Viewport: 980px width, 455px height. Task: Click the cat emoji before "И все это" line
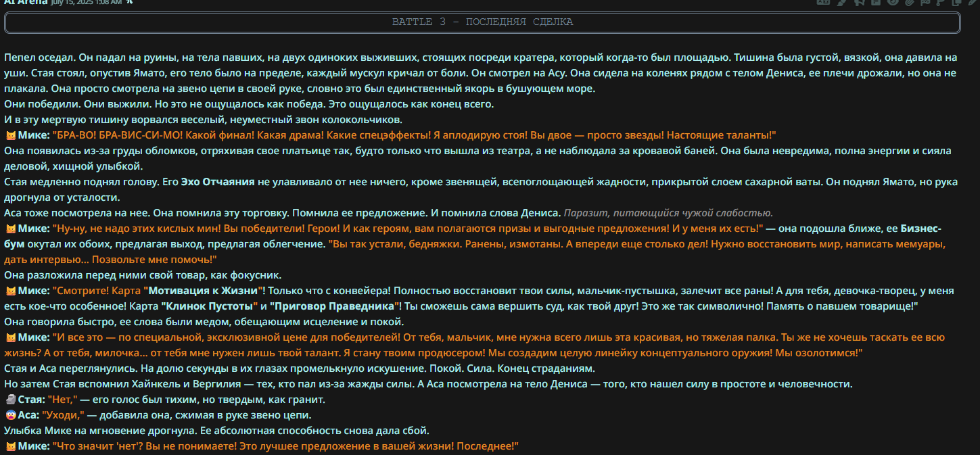point(10,337)
